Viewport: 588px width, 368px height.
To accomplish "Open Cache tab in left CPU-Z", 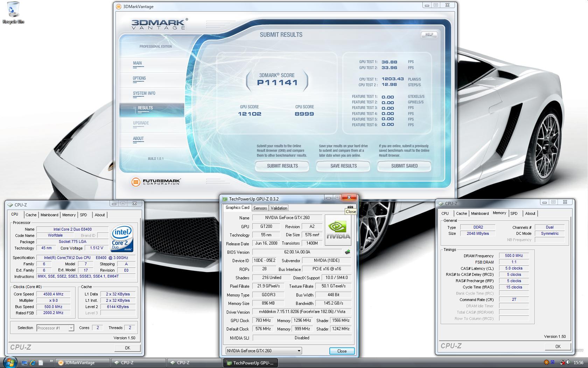I will point(31,215).
